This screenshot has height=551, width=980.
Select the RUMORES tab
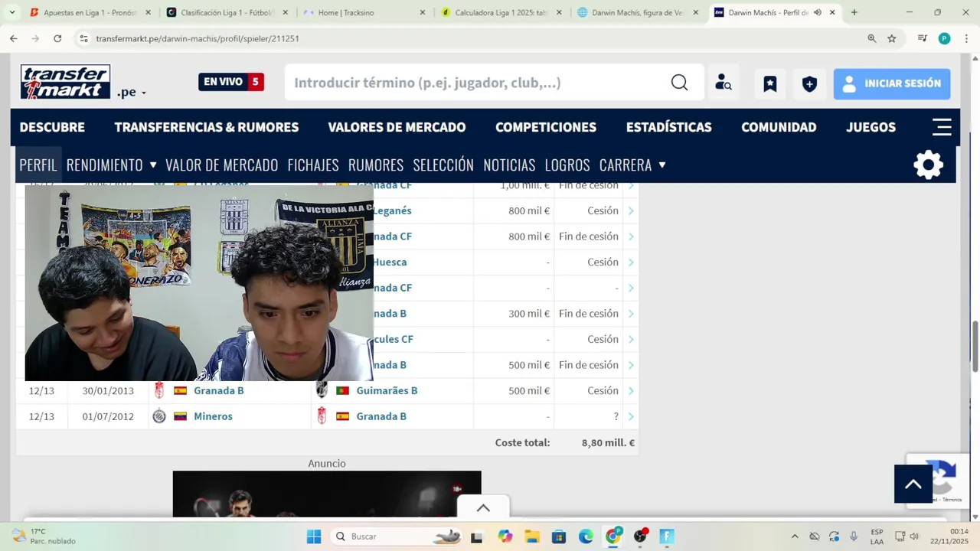point(376,165)
